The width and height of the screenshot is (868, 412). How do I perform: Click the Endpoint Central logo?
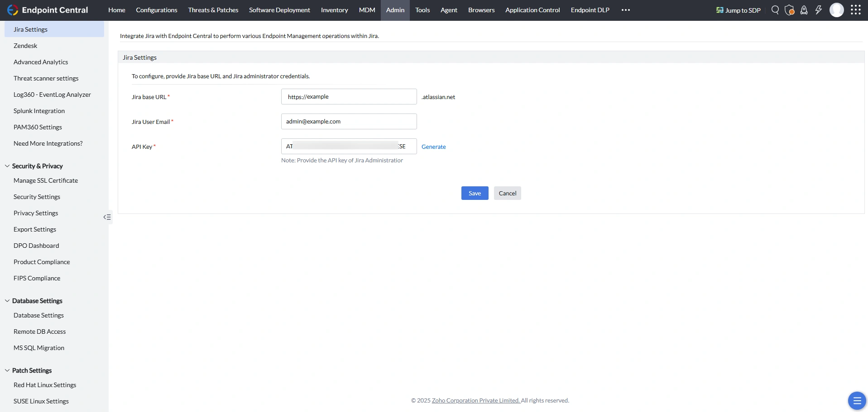(x=48, y=10)
